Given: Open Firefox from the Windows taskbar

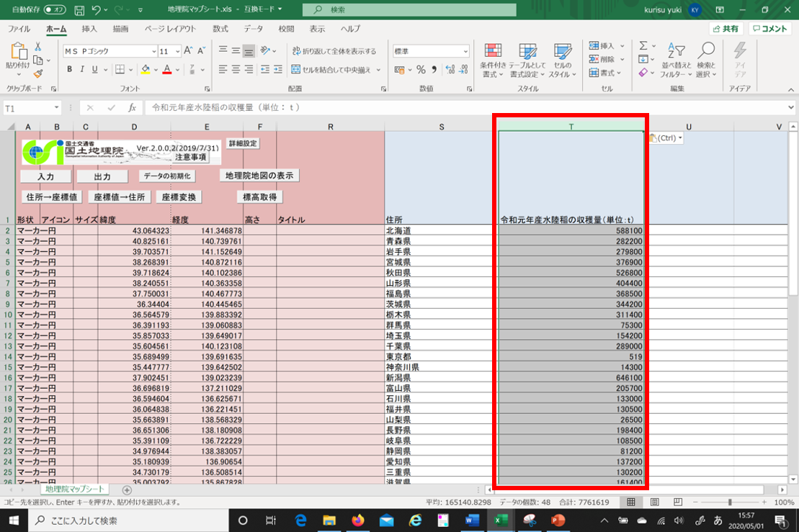Looking at the screenshot, I should 358,520.
